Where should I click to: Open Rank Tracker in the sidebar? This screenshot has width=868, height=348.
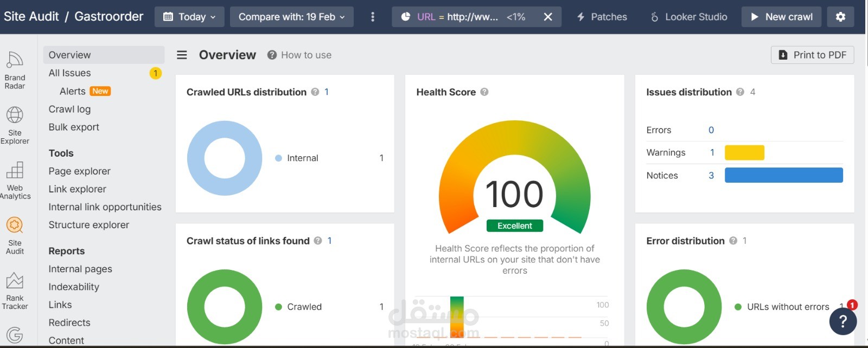pos(15,291)
